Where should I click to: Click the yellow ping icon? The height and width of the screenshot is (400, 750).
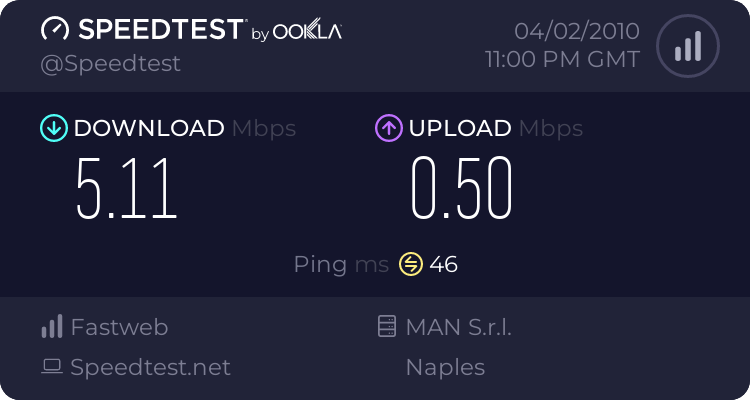[x=411, y=264]
